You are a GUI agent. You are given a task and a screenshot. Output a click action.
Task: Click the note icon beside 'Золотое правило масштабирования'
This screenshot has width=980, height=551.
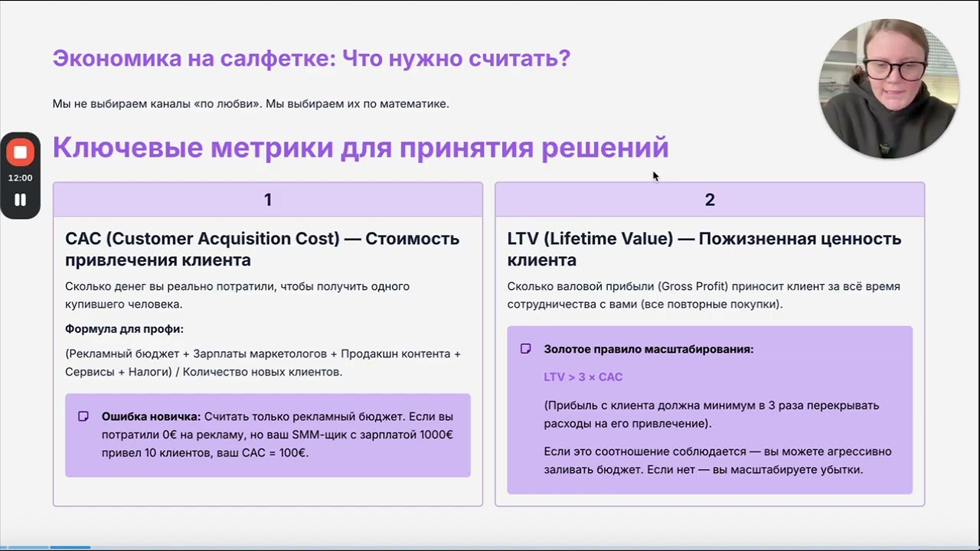pos(525,349)
